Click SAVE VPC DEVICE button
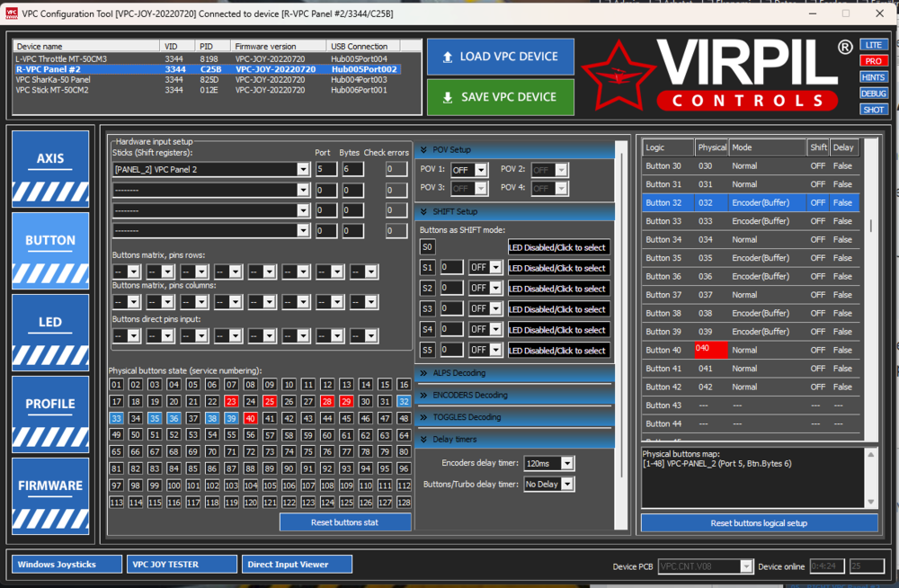Viewport: 899px width, 588px height. click(x=500, y=97)
